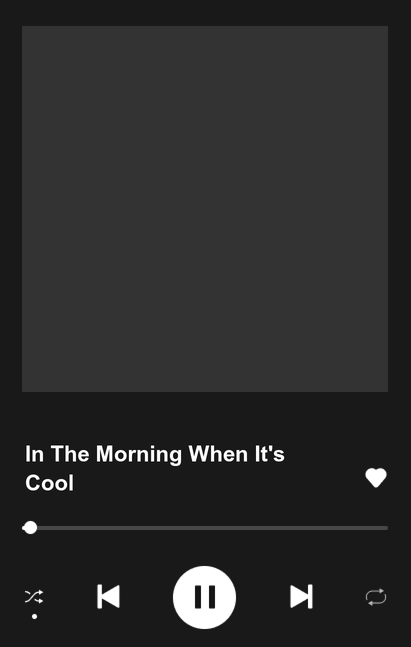Click the white circular pause button

pyautogui.click(x=205, y=597)
